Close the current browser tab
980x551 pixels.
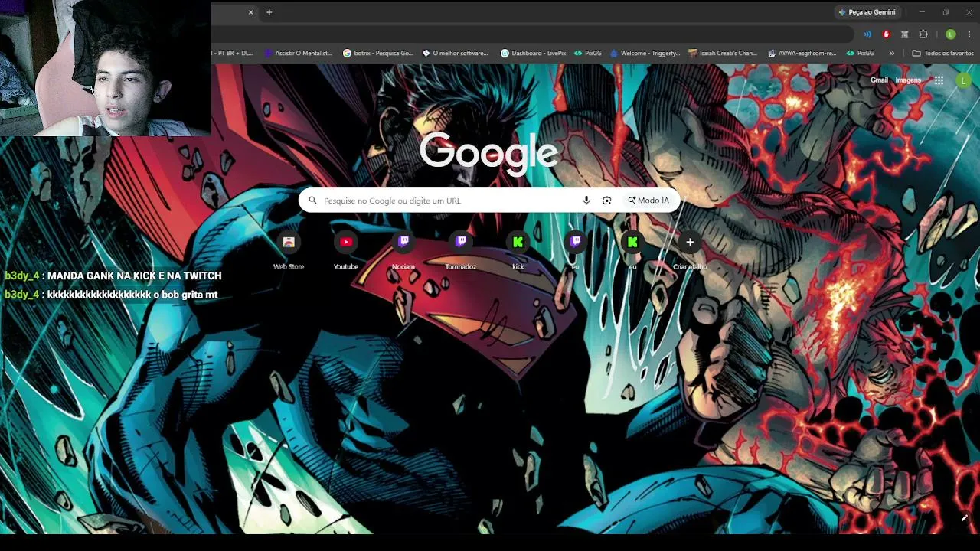(250, 12)
